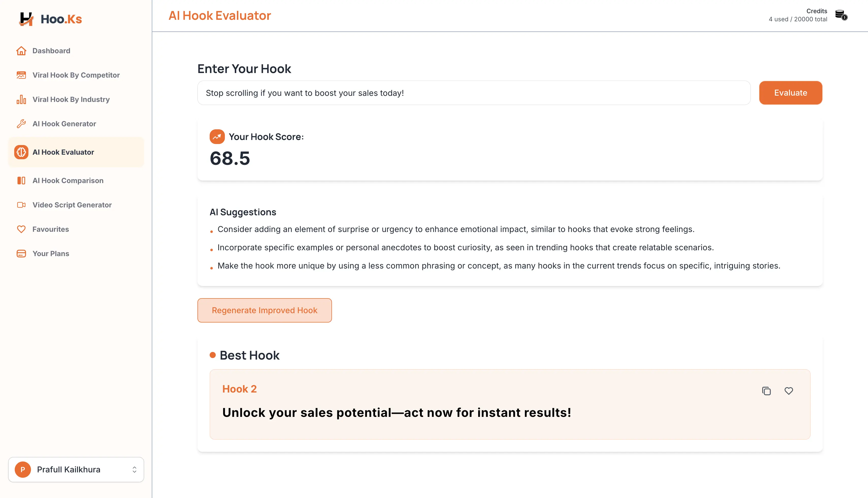
Task: Click inside the Enter Your Hook field
Action: pos(472,93)
